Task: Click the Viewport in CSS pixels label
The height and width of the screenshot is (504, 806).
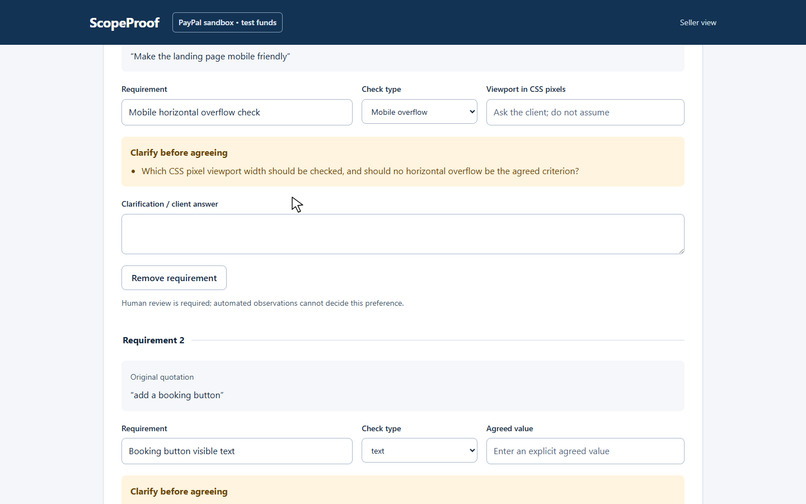Action: click(x=525, y=89)
